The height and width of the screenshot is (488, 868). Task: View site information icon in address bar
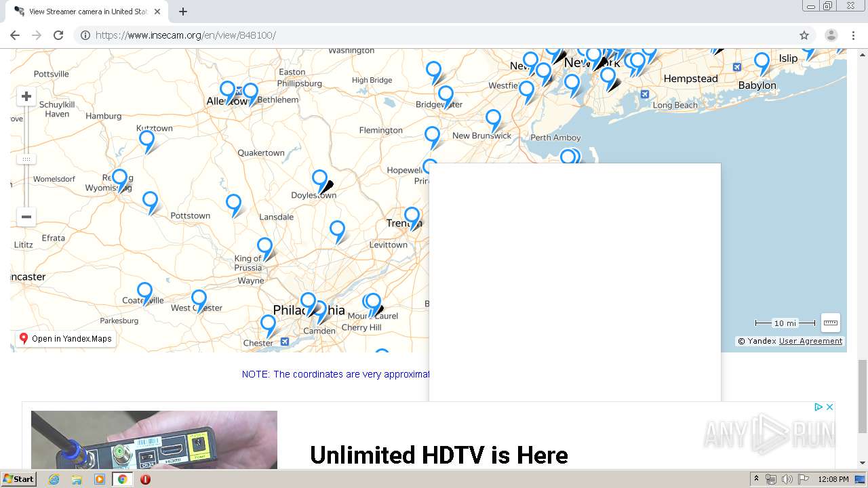[x=85, y=35]
